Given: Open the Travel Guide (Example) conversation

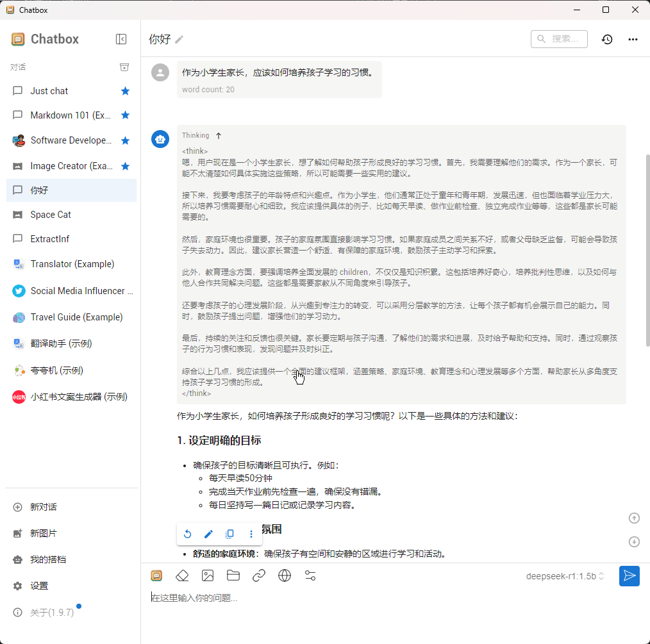Looking at the screenshot, I should click(x=71, y=317).
